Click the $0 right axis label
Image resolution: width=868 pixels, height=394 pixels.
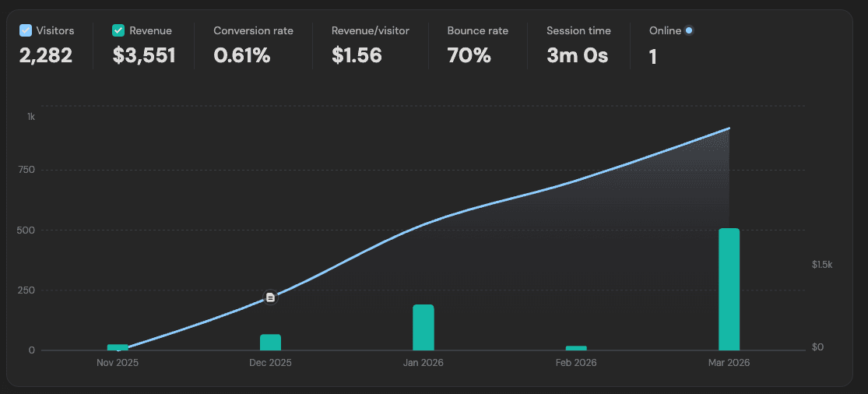(817, 347)
